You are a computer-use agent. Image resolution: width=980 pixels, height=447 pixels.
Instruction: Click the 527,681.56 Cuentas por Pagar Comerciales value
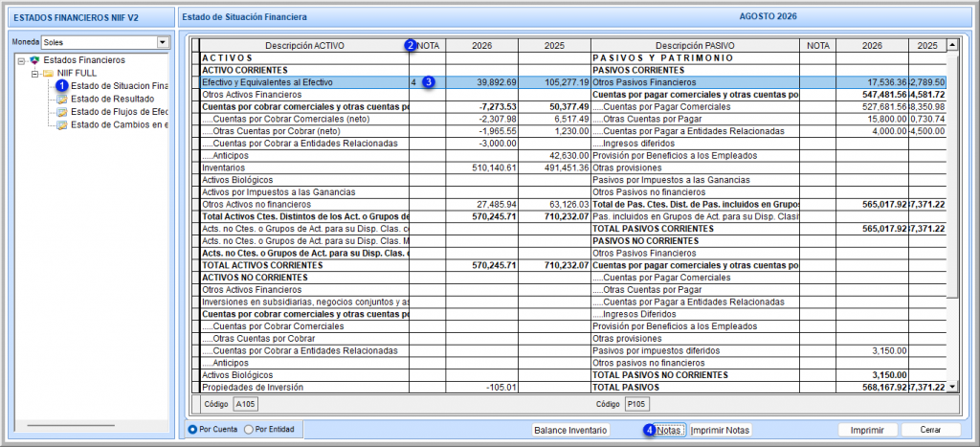click(873, 107)
